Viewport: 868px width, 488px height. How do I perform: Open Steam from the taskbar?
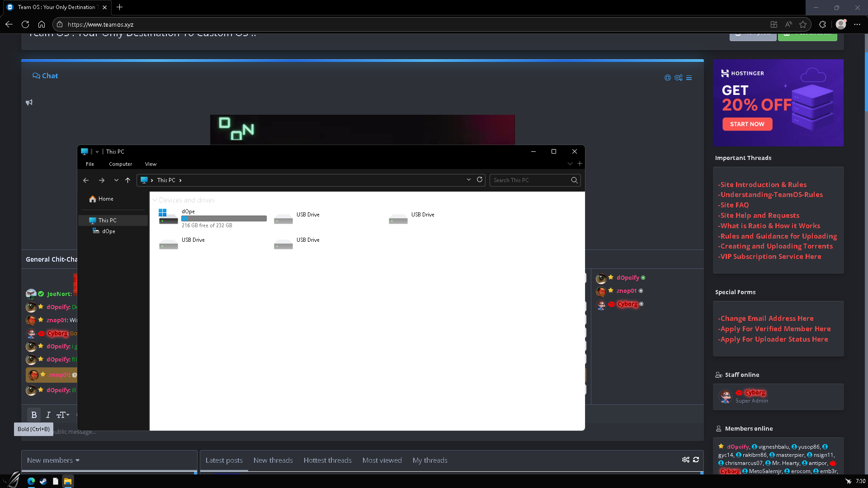point(43,481)
